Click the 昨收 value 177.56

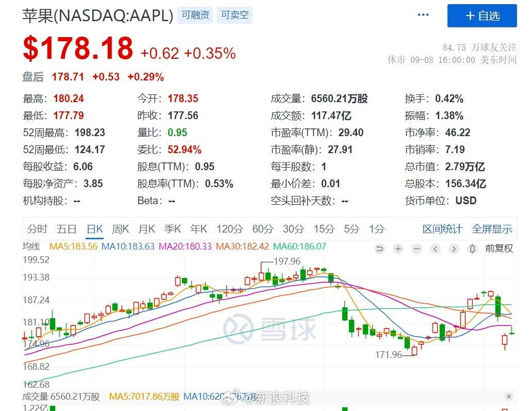183,116
